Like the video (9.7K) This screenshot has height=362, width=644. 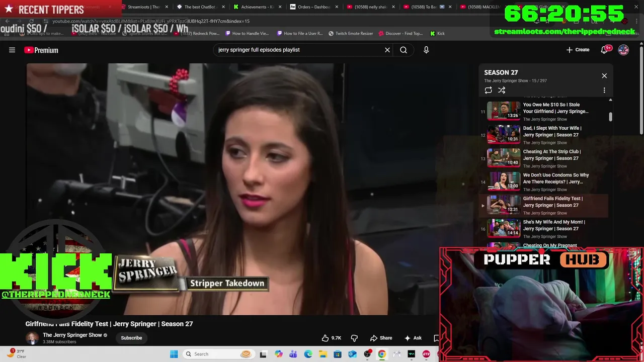332,338
